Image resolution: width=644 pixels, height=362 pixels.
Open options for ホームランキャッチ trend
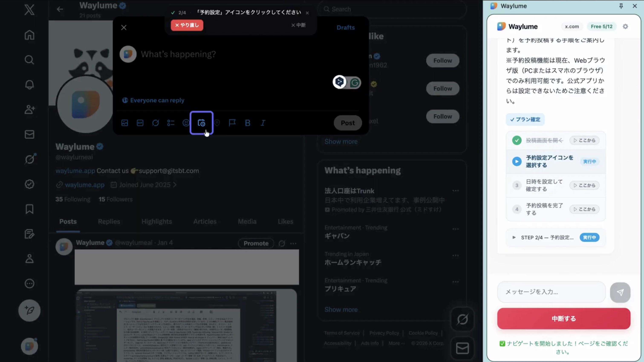point(455,256)
